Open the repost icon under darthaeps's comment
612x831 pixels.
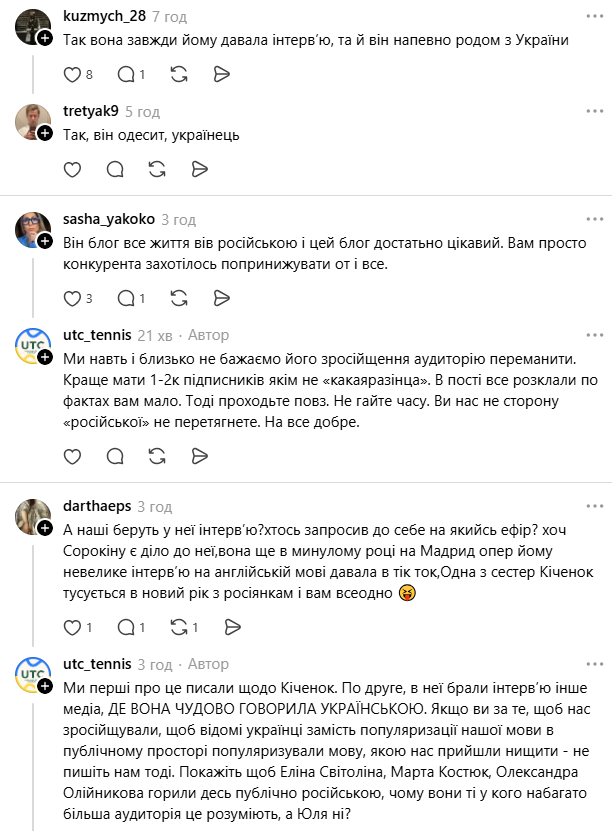point(178,627)
